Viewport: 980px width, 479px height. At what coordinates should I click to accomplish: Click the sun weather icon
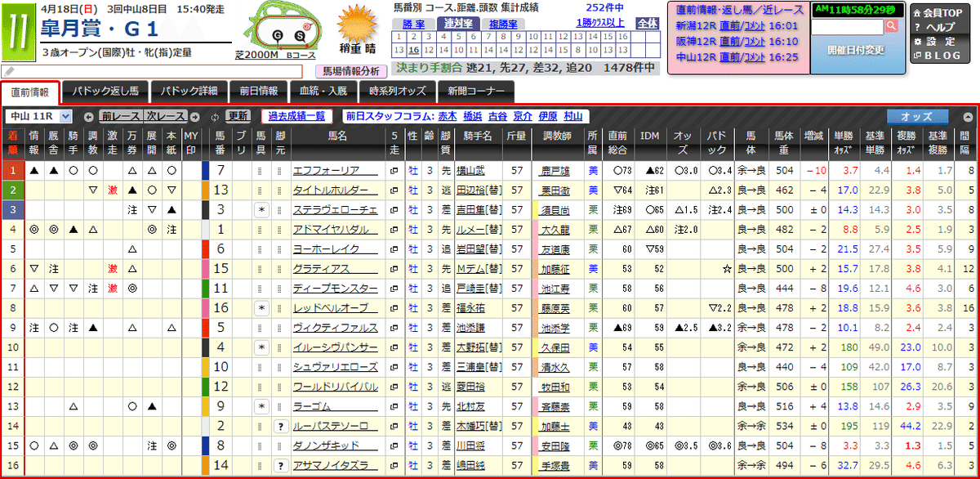pyautogui.click(x=356, y=23)
